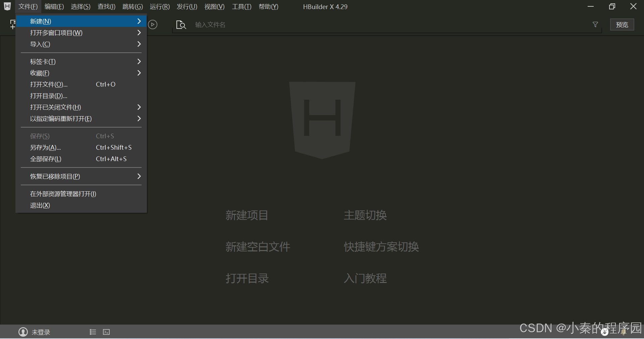
Task: Click the 入门教程 welcome link
Action: (x=365, y=278)
